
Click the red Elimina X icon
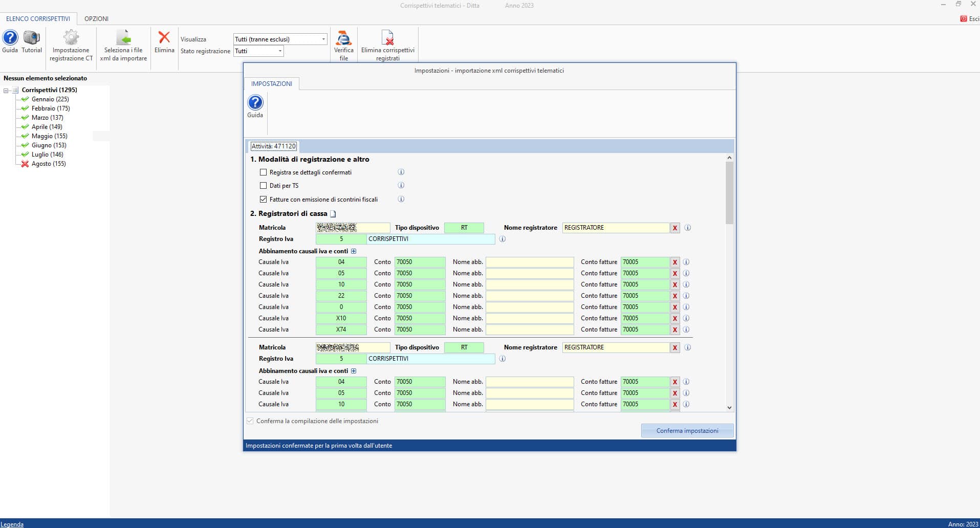(164, 38)
